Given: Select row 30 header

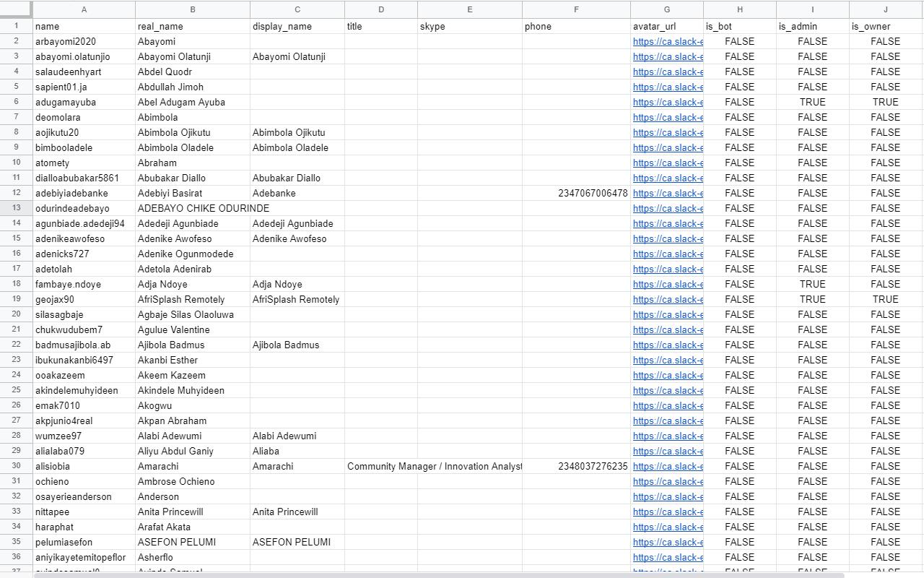Looking at the screenshot, I should (x=16, y=466).
